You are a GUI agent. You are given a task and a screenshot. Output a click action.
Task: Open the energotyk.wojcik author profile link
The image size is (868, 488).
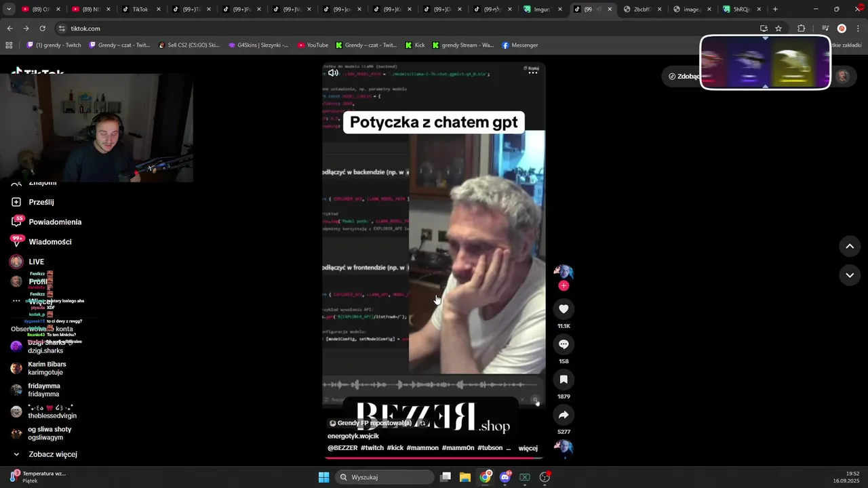pos(353,436)
